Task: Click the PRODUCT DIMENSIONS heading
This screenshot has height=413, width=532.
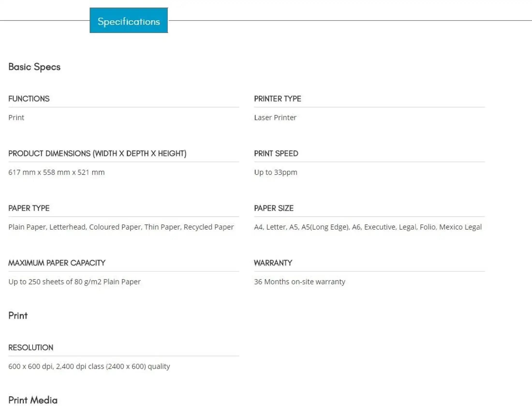Action: pyautogui.click(x=97, y=153)
